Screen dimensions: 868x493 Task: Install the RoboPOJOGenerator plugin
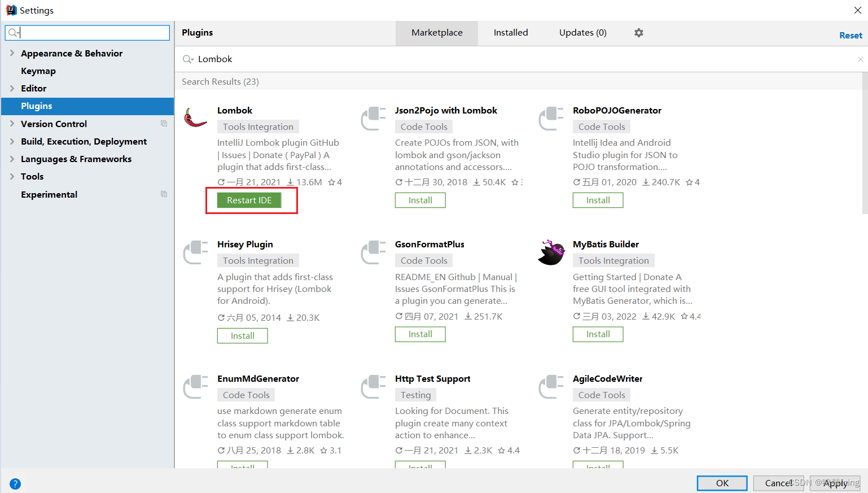[x=598, y=200]
